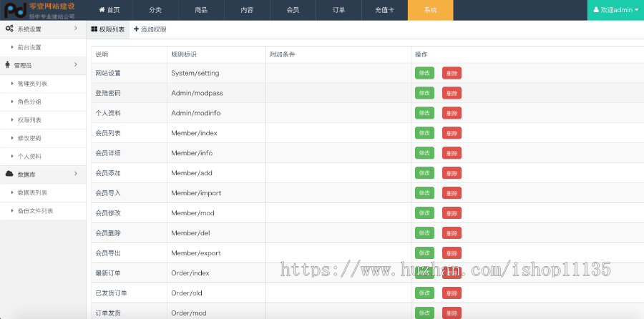Select the highlighted 系统 navigation tab

(431, 10)
